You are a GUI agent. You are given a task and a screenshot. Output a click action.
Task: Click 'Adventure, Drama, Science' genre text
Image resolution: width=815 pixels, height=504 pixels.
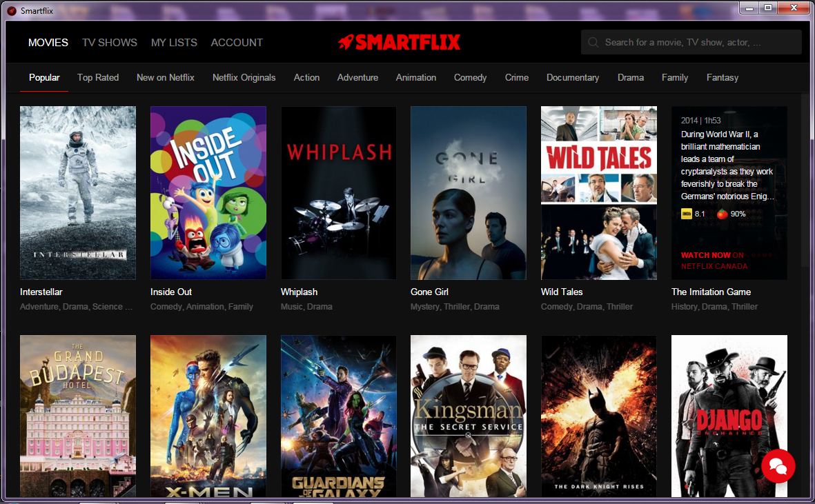(76, 307)
